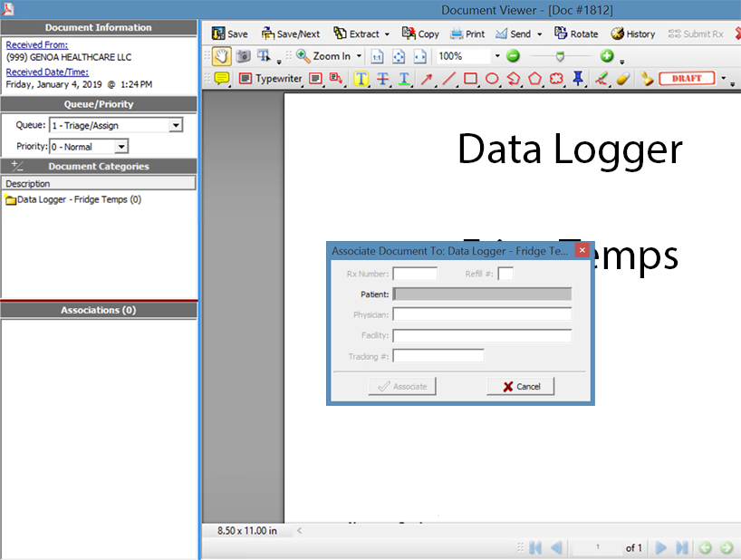This screenshot has height=560, width=741.
Task: Select the hand pan tool
Action: click(221, 56)
